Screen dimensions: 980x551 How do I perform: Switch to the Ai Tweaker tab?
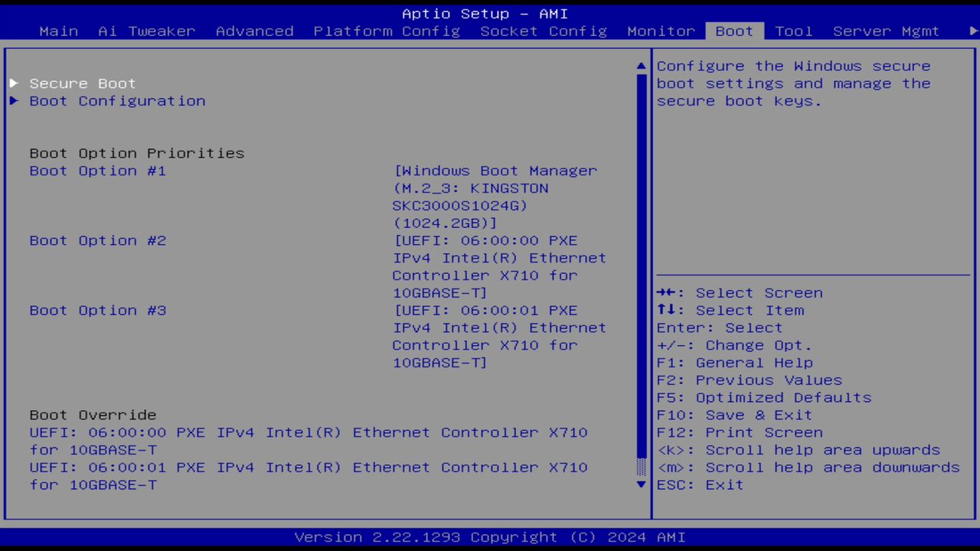(146, 31)
